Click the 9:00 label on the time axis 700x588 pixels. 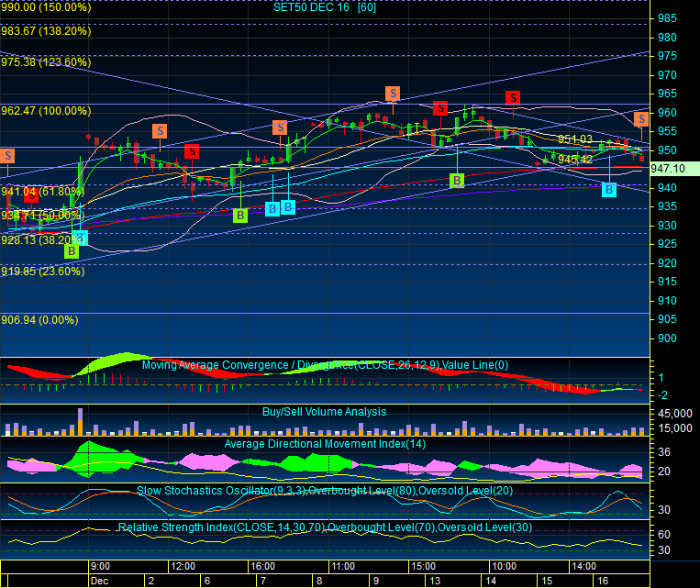(100, 566)
